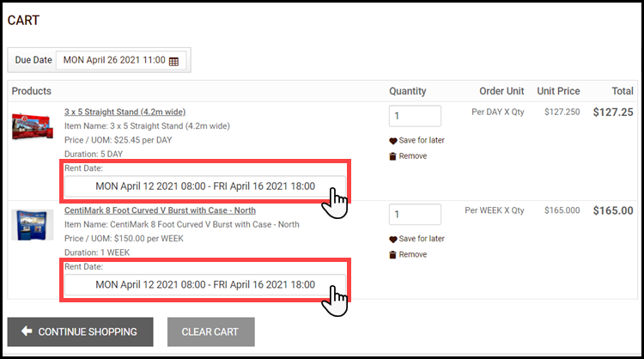This screenshot has height=359, width=644.
Task: Click the arrow icon on Continue Shopping
Action: 27,332
